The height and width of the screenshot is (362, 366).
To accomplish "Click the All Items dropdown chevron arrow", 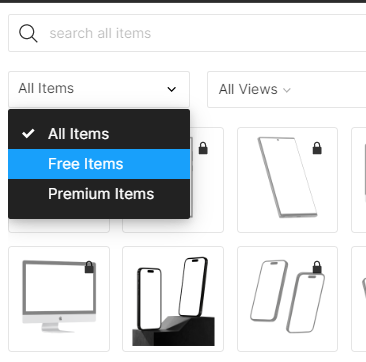I will tap(171, 89).
